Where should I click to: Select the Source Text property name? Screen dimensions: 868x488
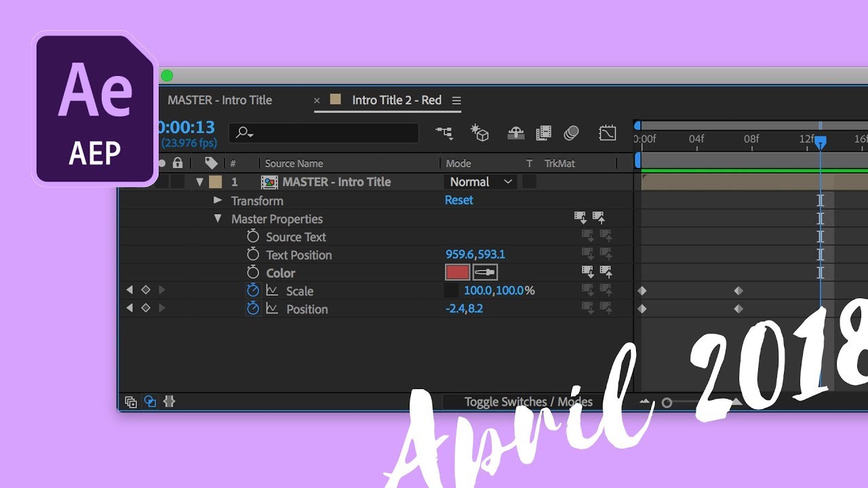point(296,237)
